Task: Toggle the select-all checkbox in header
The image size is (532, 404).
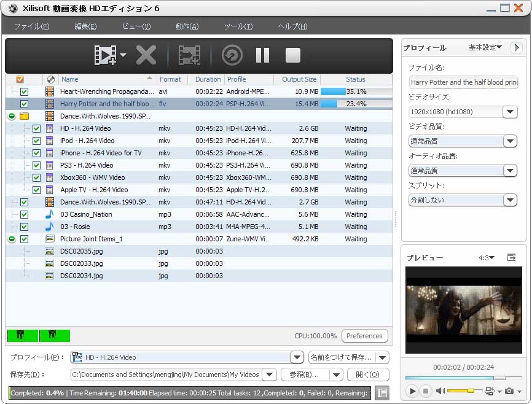Action: click(20, 79)
